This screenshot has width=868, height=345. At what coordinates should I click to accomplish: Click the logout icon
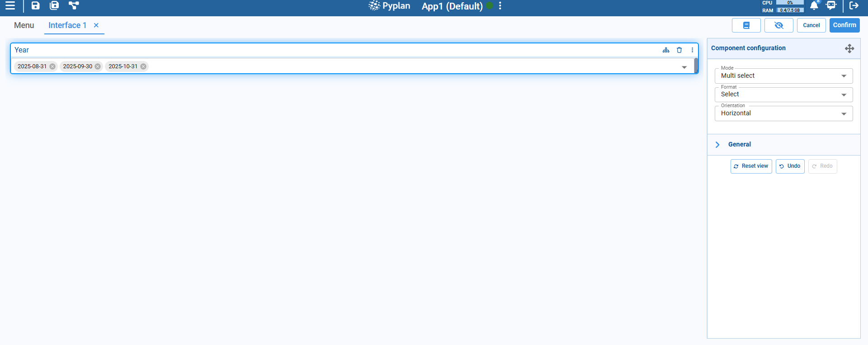click(x=854, y=6)
